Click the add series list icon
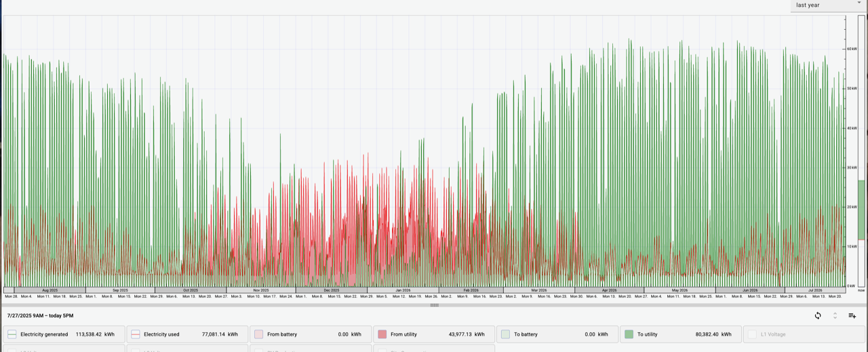 [852, 315]
